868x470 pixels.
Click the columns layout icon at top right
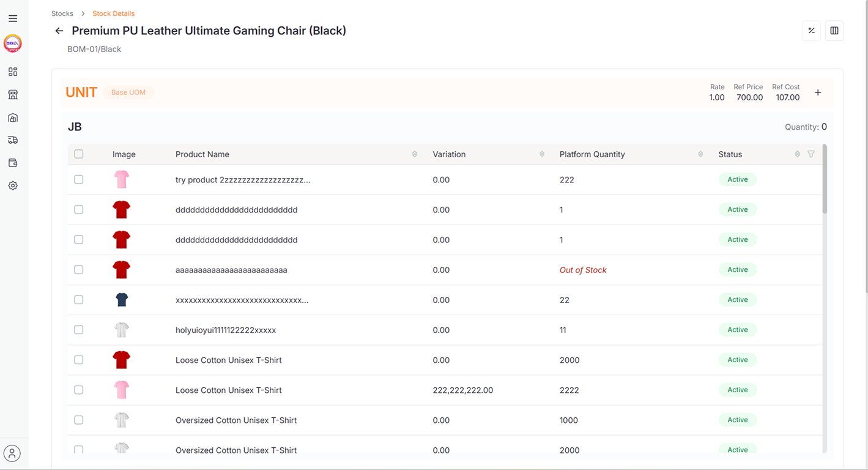834,31
